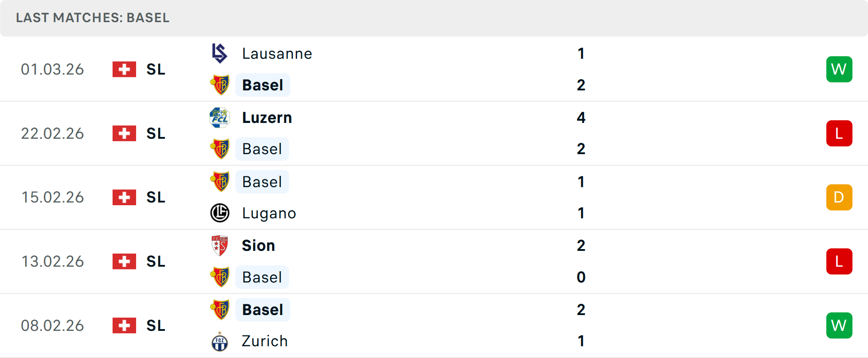Click the red L badge for the Sion match

click(x=839, y=261)
